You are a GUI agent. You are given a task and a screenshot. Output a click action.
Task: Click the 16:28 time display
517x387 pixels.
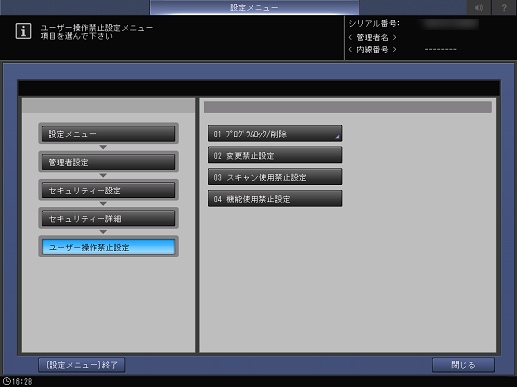coord(22,381)
